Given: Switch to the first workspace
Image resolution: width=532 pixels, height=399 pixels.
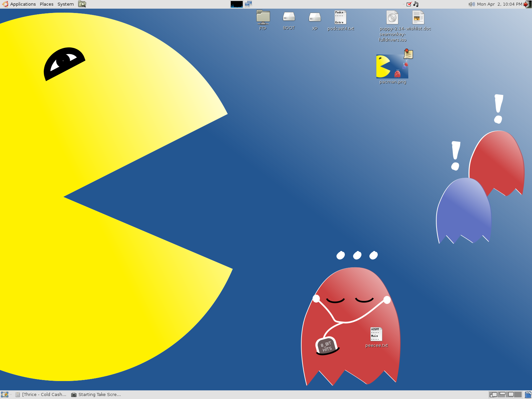Looking at the screenshot, I should point(493,395).
